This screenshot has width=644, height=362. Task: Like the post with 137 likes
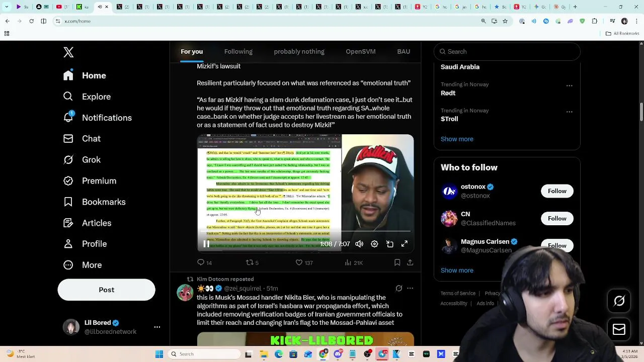304,262
